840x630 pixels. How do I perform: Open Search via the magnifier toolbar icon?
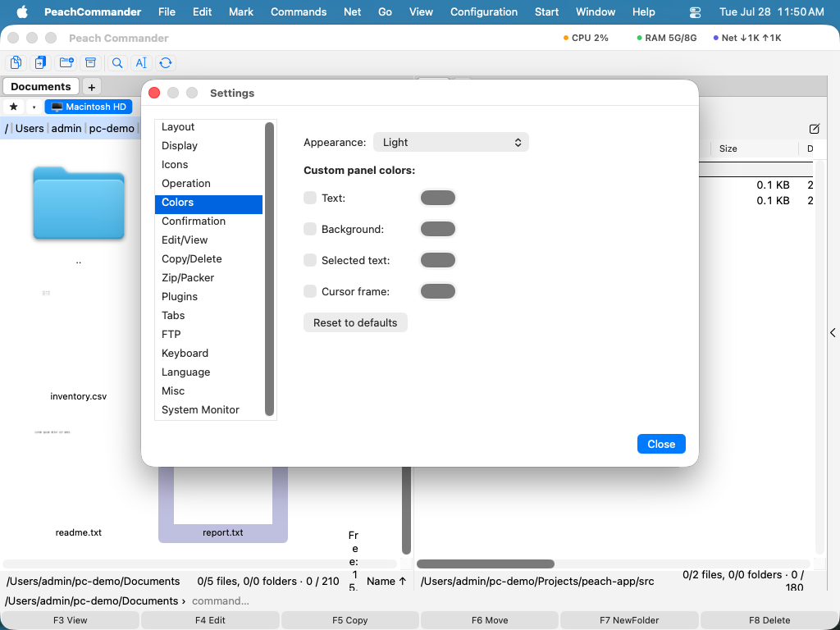click(116, 62)
